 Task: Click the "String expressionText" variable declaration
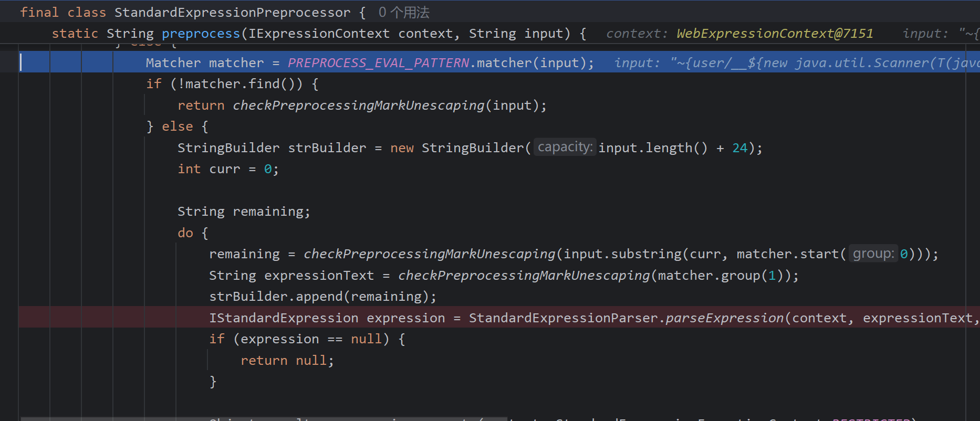pyautogui.click(x=291, y=276)
